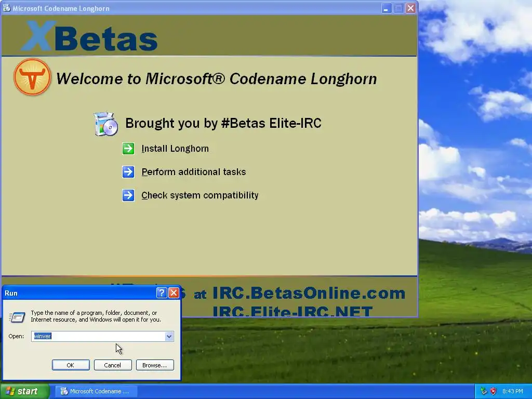Click the IRC.BetasOnline.com text
This screenshot has height=399, width=532.
309,293
